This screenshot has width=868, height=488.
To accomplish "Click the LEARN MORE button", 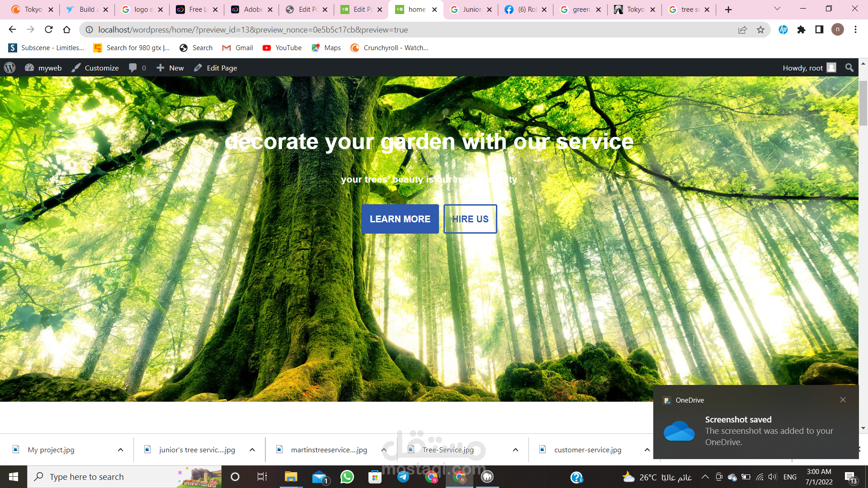I will click(x=400, y=219).
